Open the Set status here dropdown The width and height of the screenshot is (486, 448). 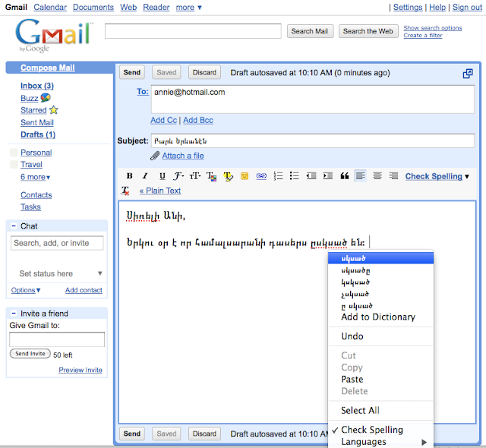[99, 273]
